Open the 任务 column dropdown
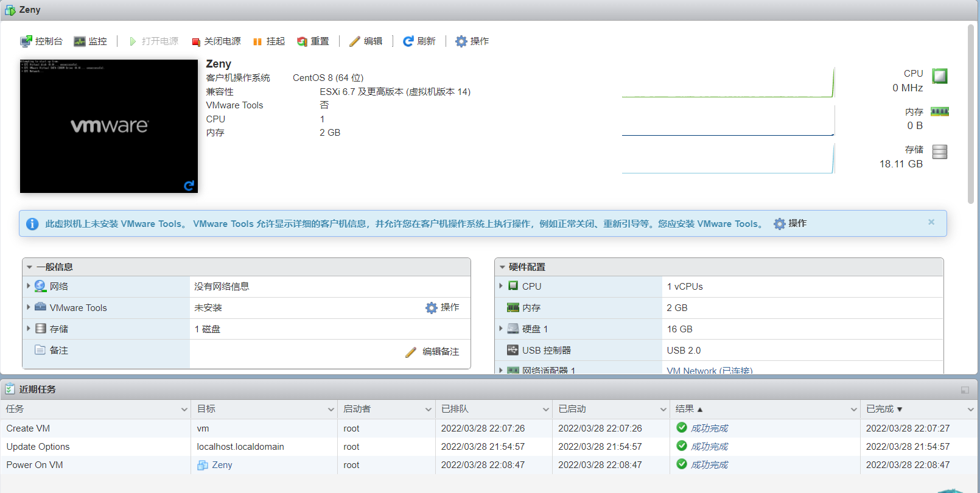 pos(184,410)
